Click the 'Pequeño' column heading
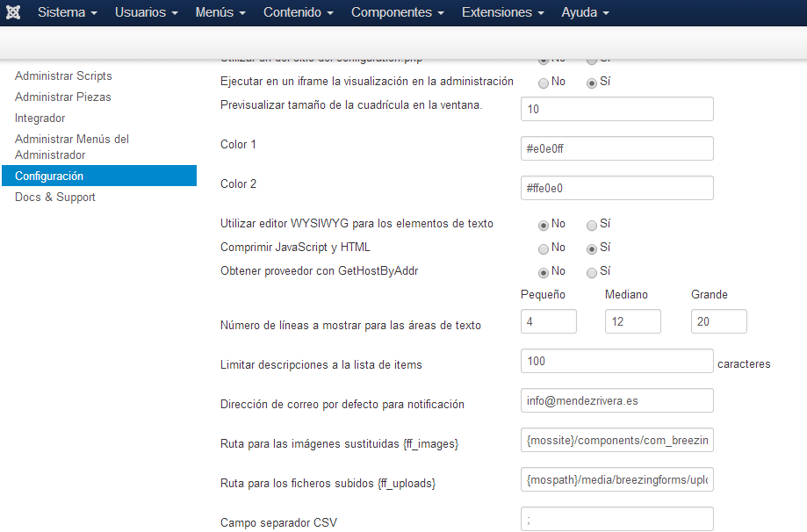This screenshot has width=807, height=532. pos(543,294)
